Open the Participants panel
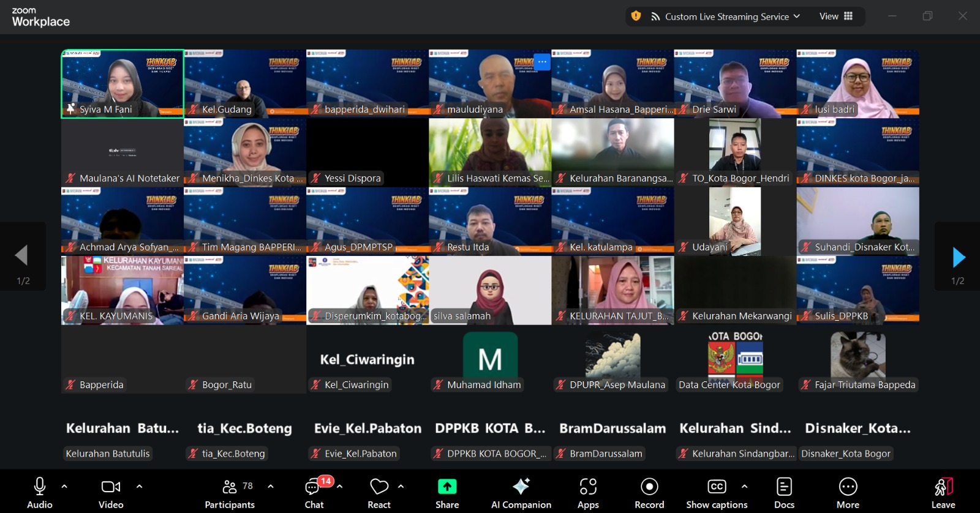Screen dimensions: 980x513 point(230,492)
